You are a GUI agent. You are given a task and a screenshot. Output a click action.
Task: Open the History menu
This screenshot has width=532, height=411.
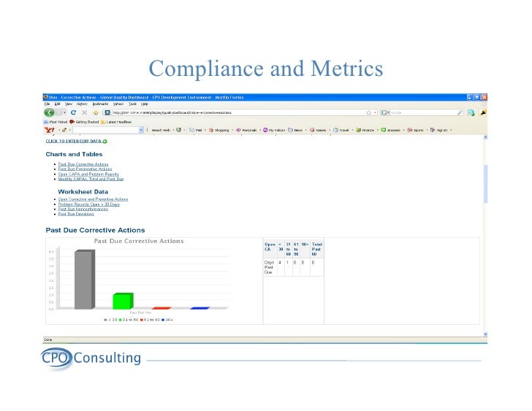[82, 104]
